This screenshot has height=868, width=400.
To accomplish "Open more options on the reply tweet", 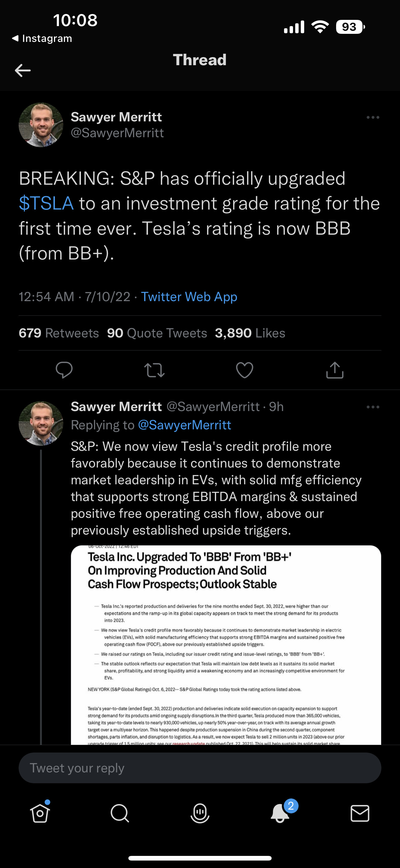I will pos(373,407).
